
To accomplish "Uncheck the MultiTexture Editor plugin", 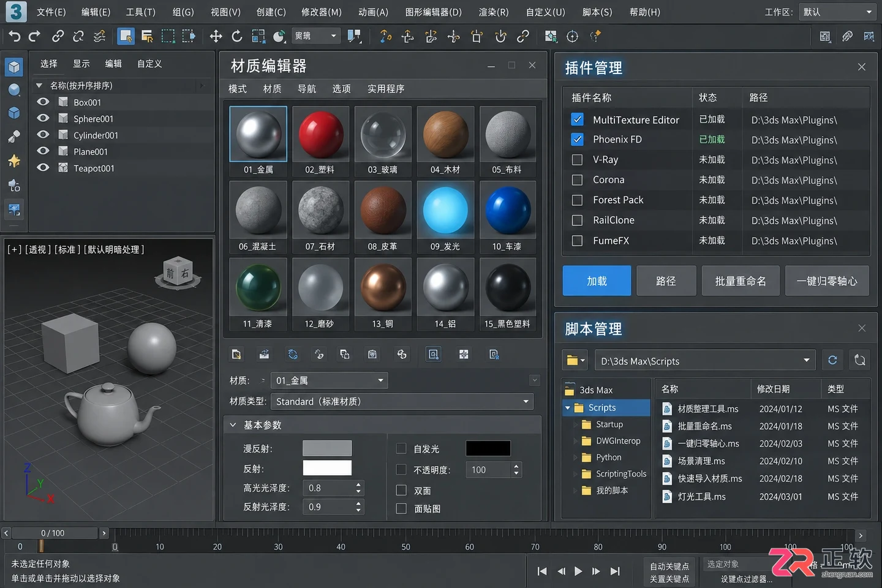I will [577, 119].
